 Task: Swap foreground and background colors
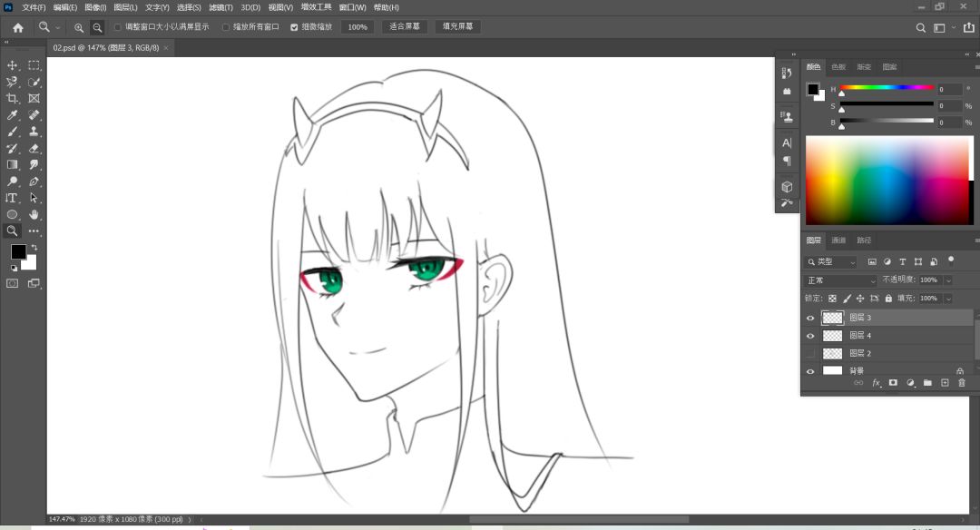click(x=34, y=248)
